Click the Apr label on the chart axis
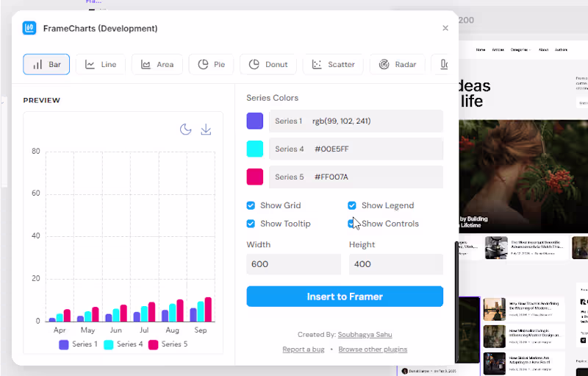This screenshot has width=588, height=376. click(x=60, y=330)
